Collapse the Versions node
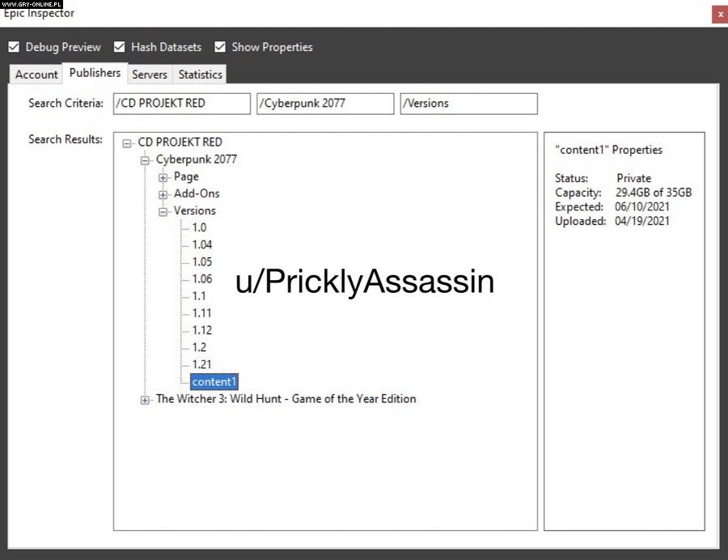Image resolution: width=728 pixels, height=560 pixels. click(x=163, y=211)
